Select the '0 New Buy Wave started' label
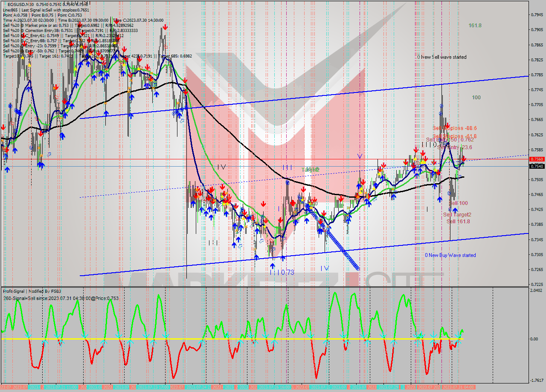 pyautogui.click(x=450, y=255)
